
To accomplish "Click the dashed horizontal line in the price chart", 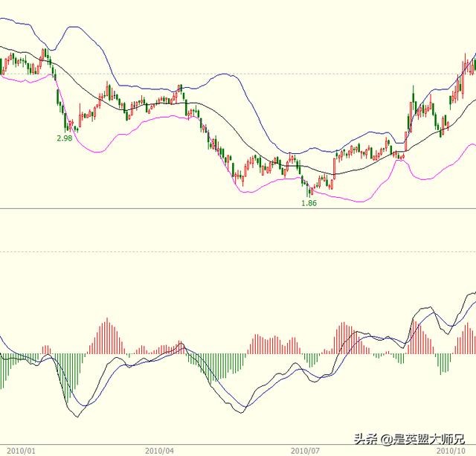I will pyautogui.click(x=238, y=73).
